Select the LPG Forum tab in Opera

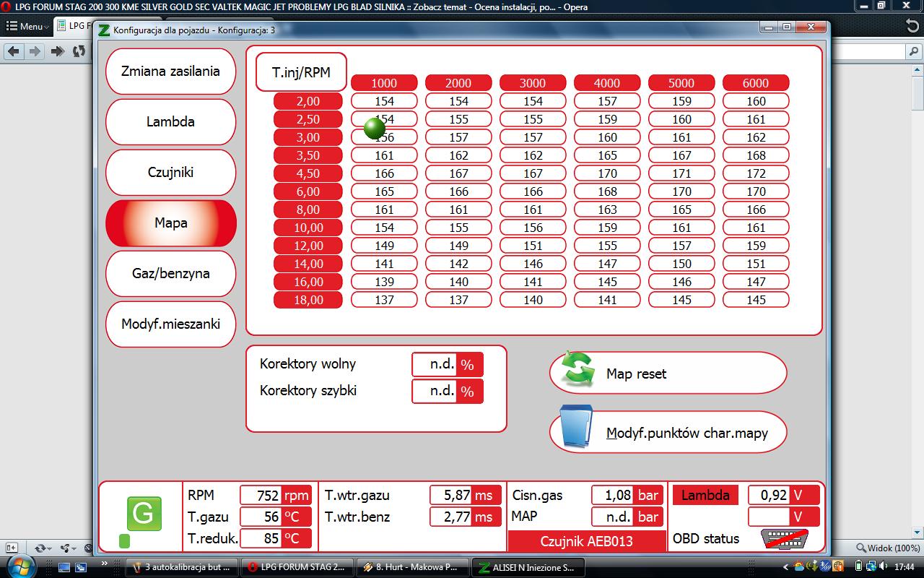[74, 26]
